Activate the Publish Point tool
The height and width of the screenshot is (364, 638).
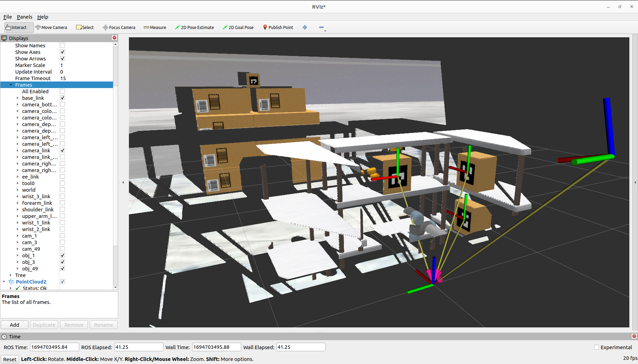(x=278, y=27)
